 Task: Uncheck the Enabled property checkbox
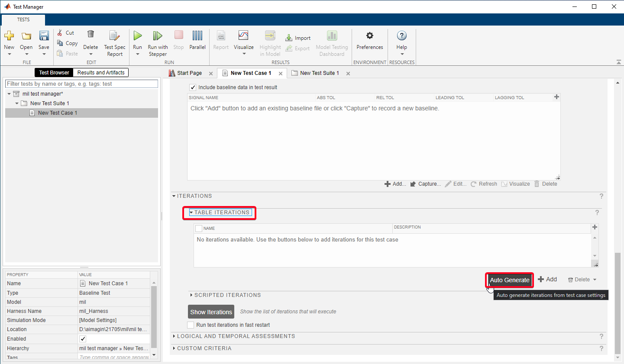[83, 339]
